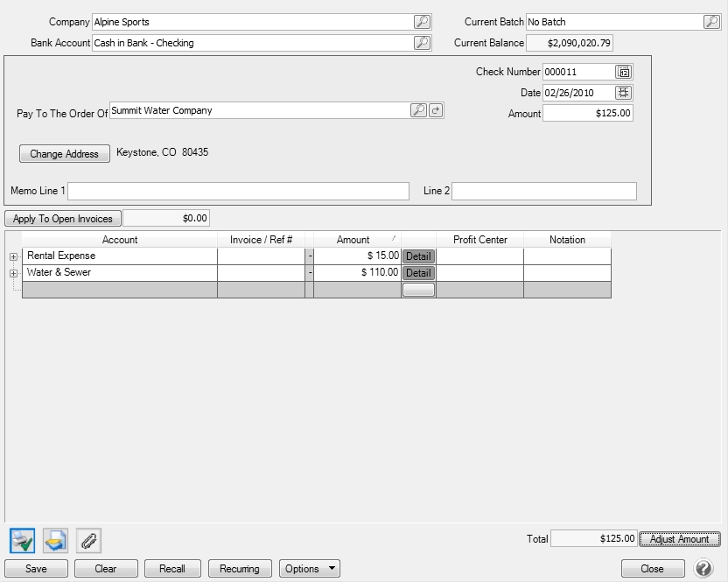The image size is (728, 582).
Task: Open the Date calendar picker
Action: pyautogui.click(x=624, y=93)
